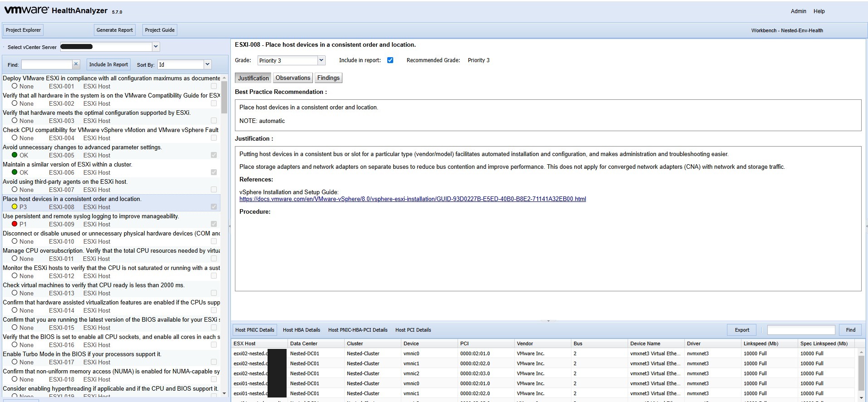Click None status circle for ESXI-018
Viewport: 868px width, 402px height.
point(15,379)
